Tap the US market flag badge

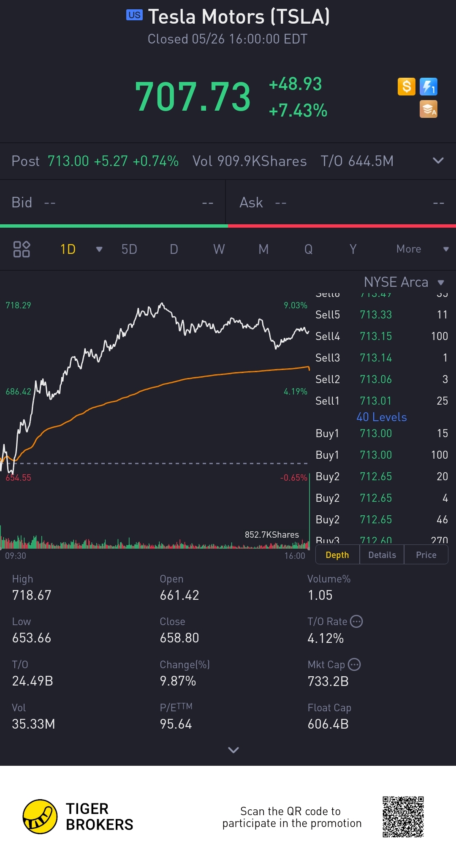pyautogui.click(x=134, y=15)
